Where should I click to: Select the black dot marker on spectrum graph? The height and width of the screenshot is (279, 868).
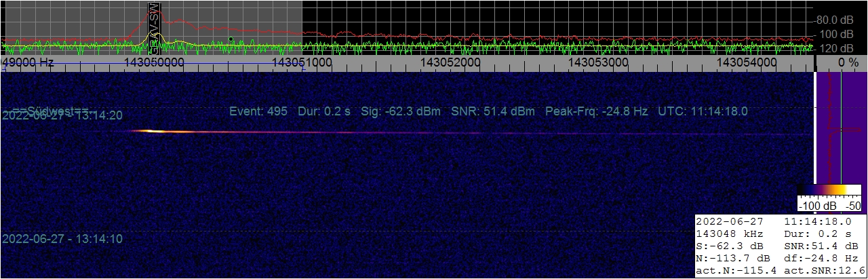[231, 39]
